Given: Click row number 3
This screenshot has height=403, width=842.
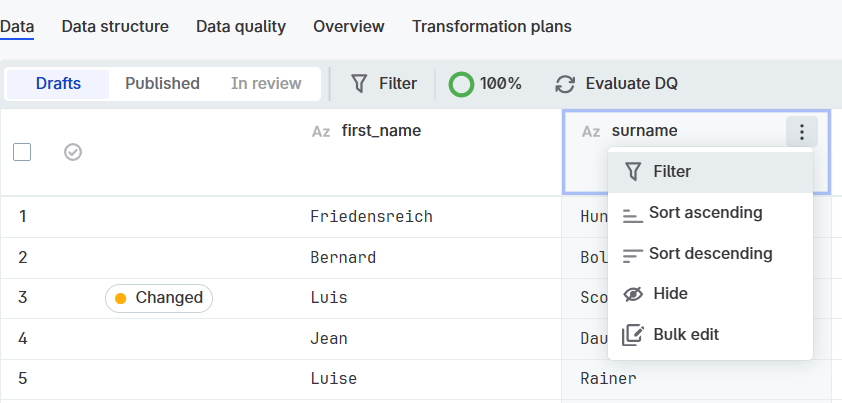Looking at the screenshot, I should 23,298.
